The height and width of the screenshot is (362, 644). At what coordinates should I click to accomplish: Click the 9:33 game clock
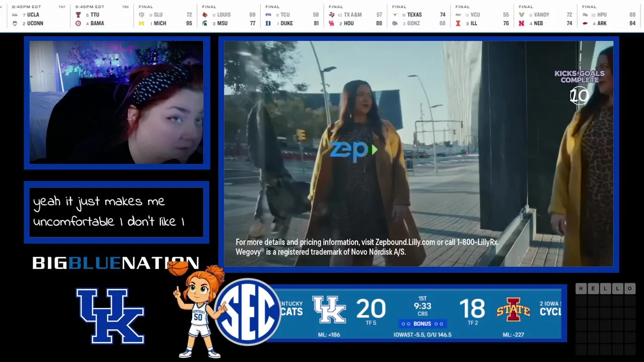pyautogui.click(x=423, y=306)
